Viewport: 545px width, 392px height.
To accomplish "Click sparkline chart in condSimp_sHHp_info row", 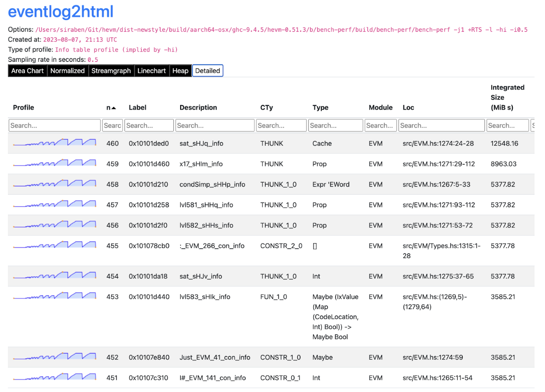I will coord(54,184).
